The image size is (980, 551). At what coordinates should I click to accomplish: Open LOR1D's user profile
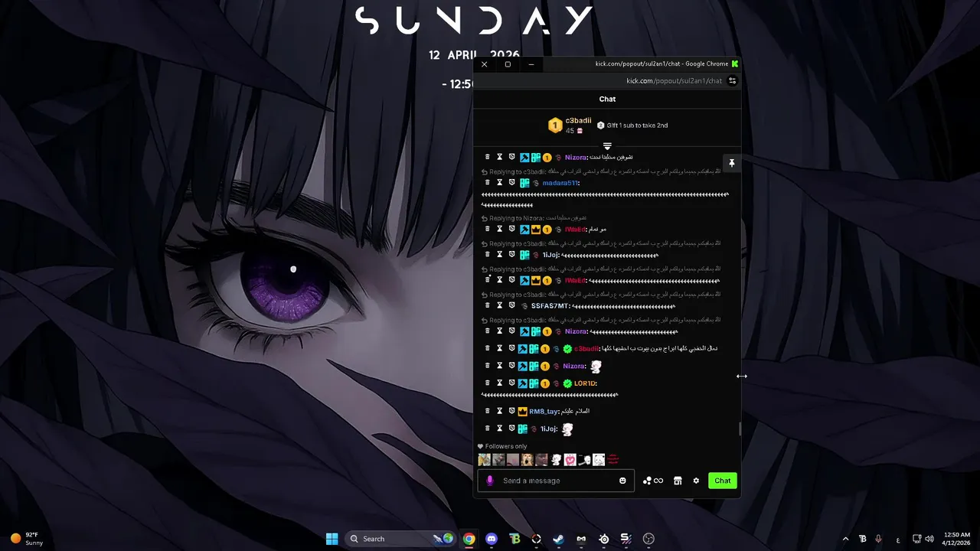coord(584,383)
